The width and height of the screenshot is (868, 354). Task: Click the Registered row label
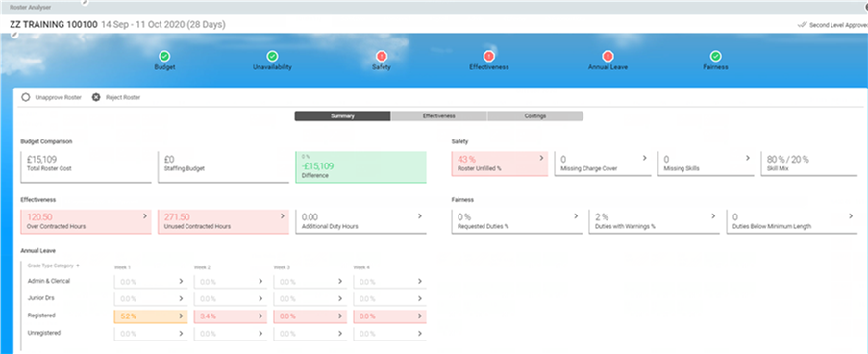[x=41, y=316]
